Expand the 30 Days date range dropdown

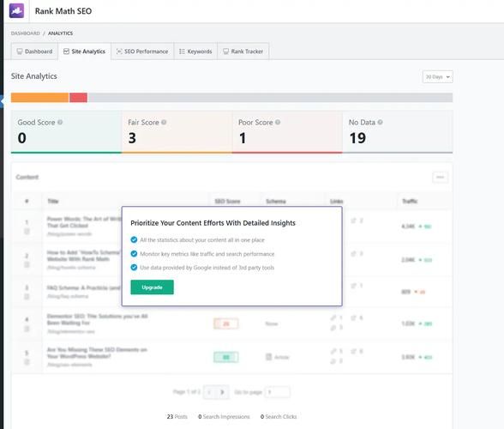pyautogui.click(x=437, y=76)
